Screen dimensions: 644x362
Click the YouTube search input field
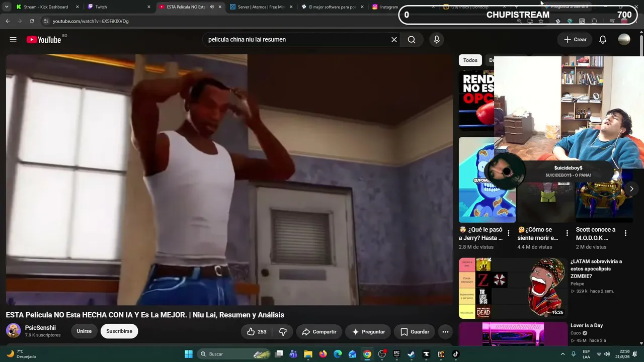tap(296, 40)
